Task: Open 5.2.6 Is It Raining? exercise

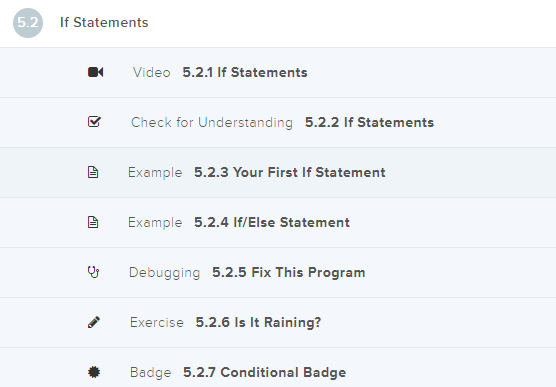Action: [258, 322]
